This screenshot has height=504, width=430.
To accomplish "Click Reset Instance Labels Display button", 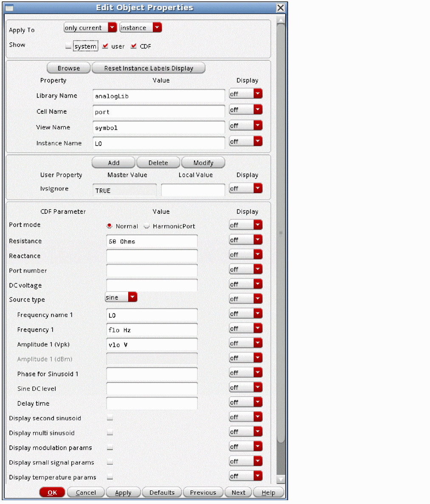I will (x=149, y=68).
